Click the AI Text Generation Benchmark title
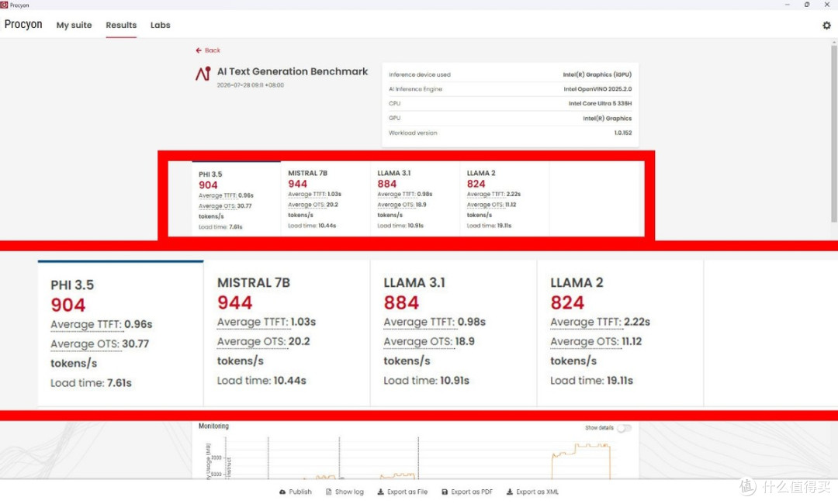 (x=293, y=71)
